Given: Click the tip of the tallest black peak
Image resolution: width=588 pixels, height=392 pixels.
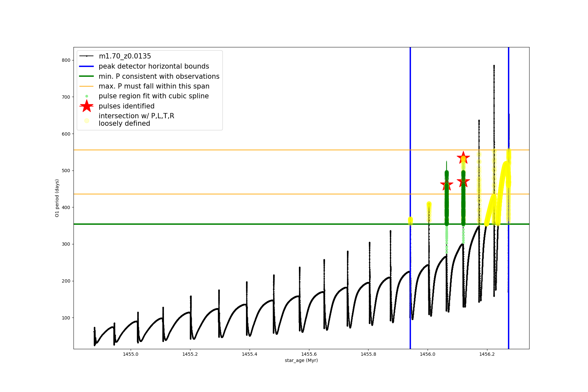Looking at the screenshot, I should [x=494, y=66].
